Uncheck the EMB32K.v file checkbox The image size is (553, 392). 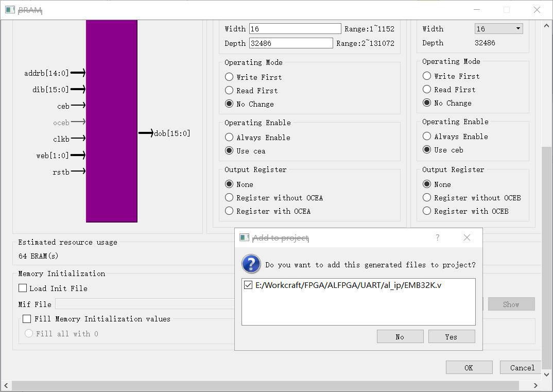248,285
